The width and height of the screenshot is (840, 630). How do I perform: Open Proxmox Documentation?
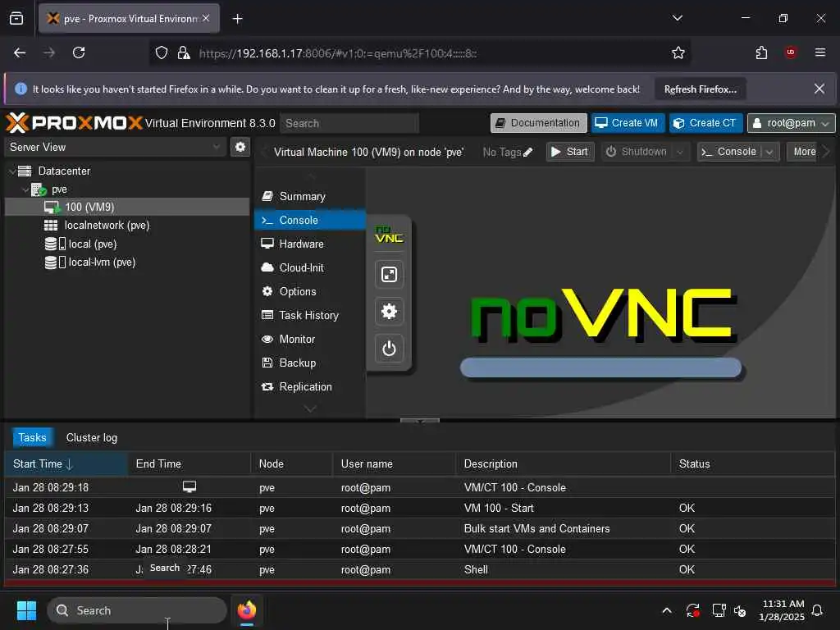538,123
